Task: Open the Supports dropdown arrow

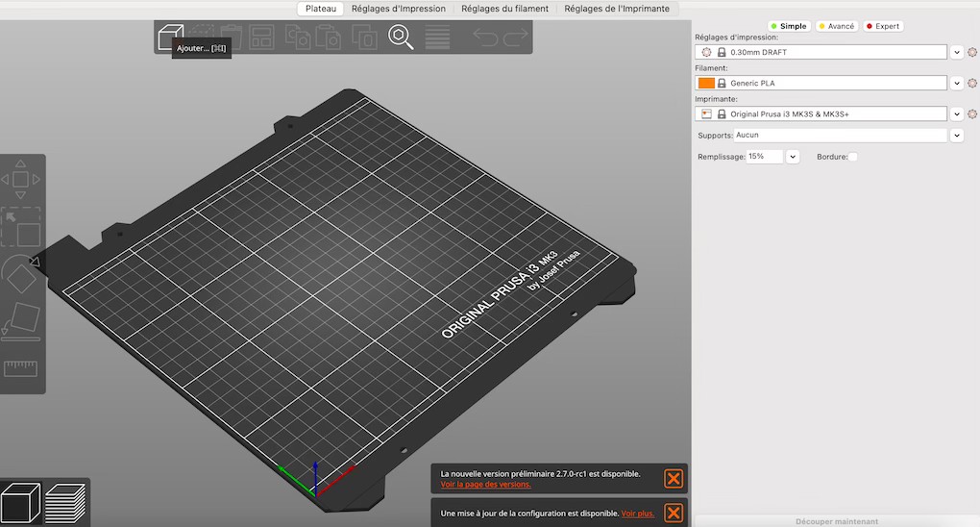Action: 957,136
